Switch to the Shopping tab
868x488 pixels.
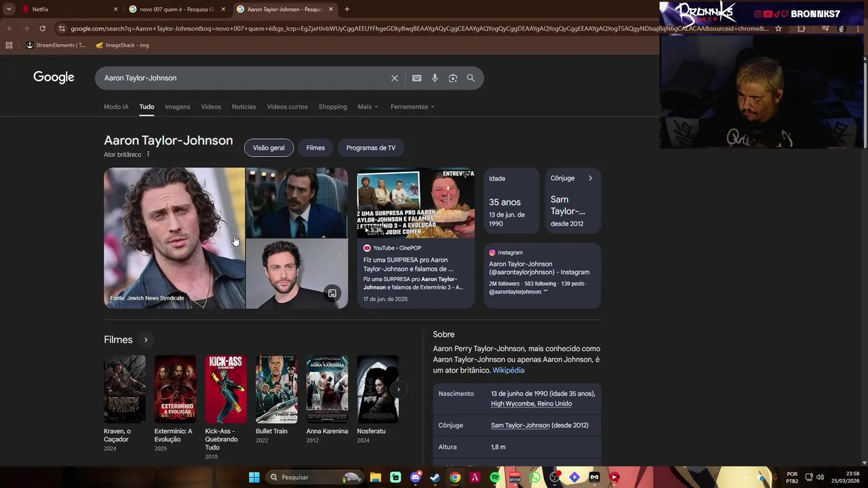[x=332, y=106]
